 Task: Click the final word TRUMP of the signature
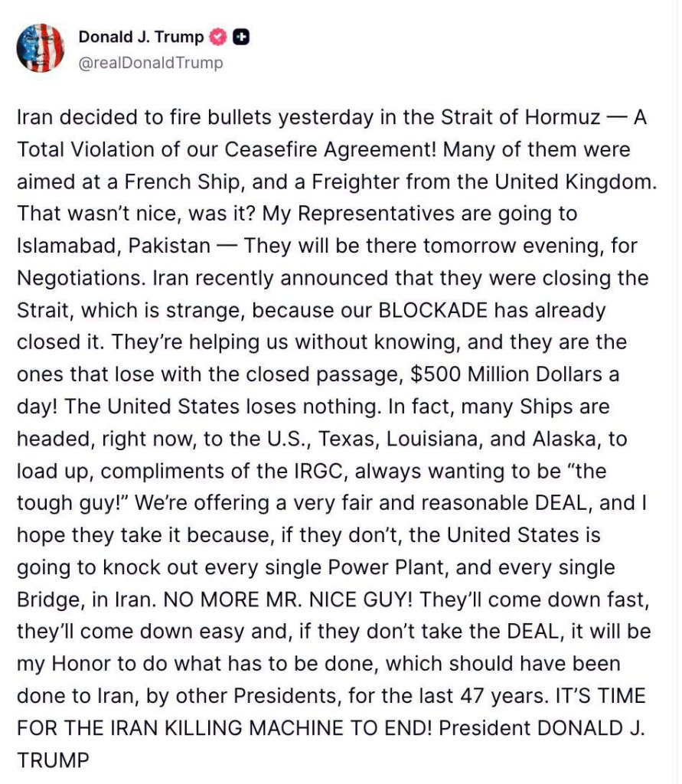53,760
